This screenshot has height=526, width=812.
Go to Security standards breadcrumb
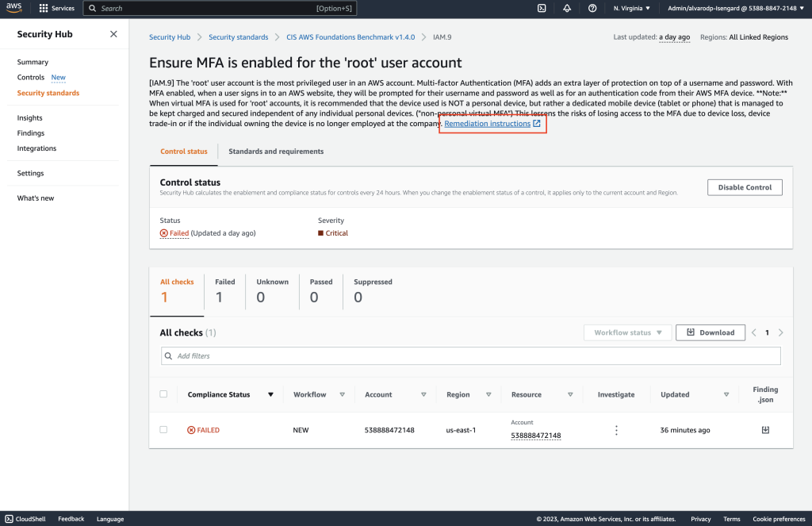click(238, 37)
